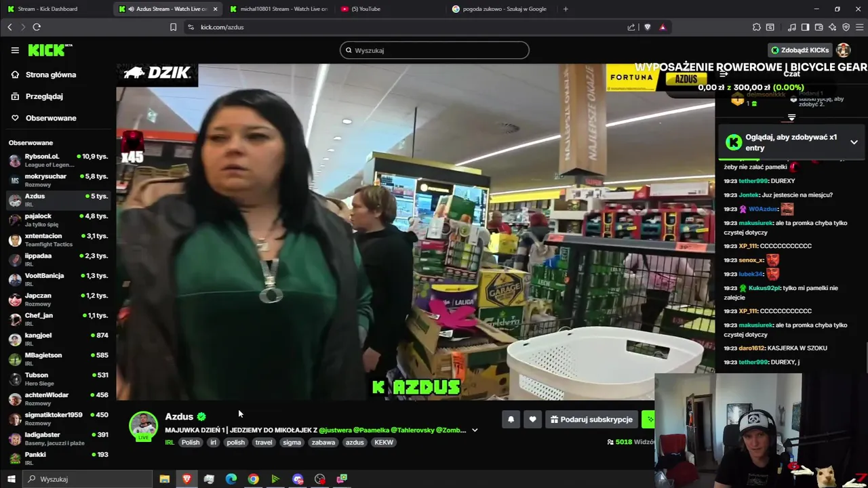Bookmark this page

[x=174, y=27]
